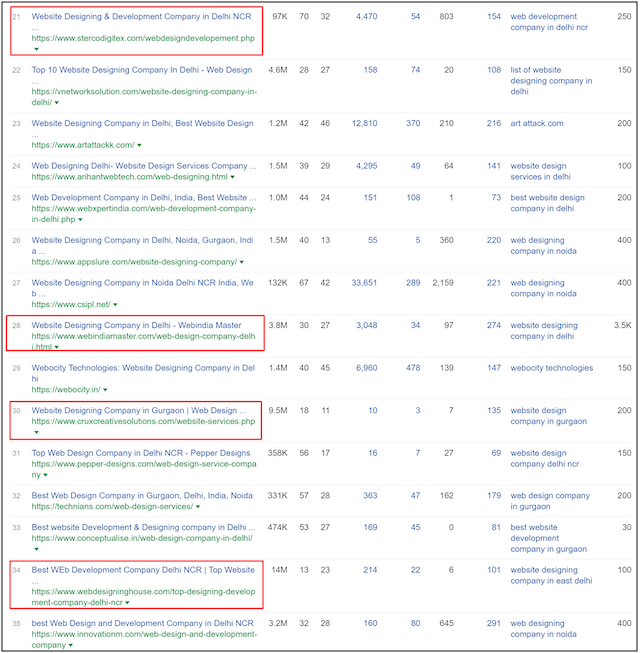Image resolution: width=640 pixels, height=653 pixels.
Task: Click keyword 'best website development company in gurgaon'
Action: click(549, 538)
